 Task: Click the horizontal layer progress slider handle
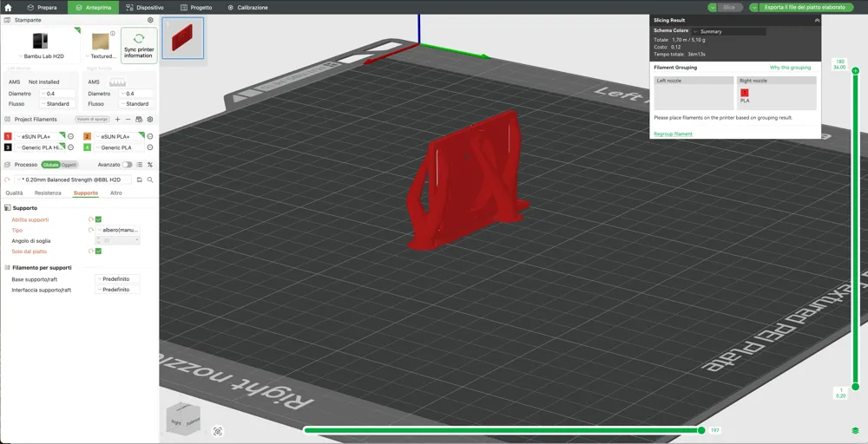(701, 430)
